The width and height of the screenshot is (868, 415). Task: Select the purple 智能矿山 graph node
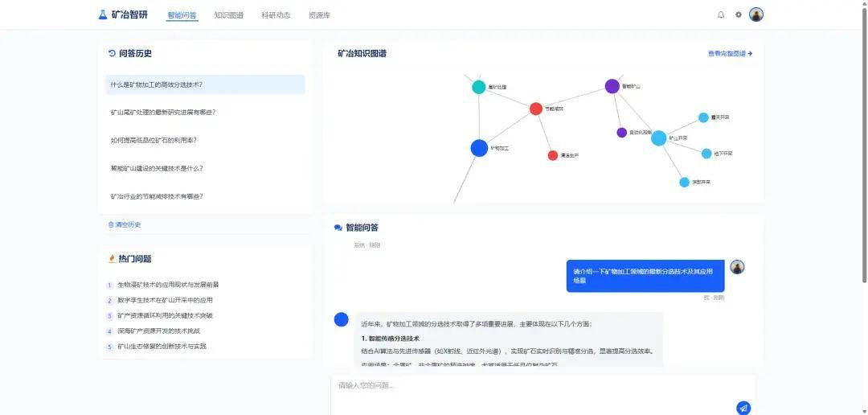(612, 86)
